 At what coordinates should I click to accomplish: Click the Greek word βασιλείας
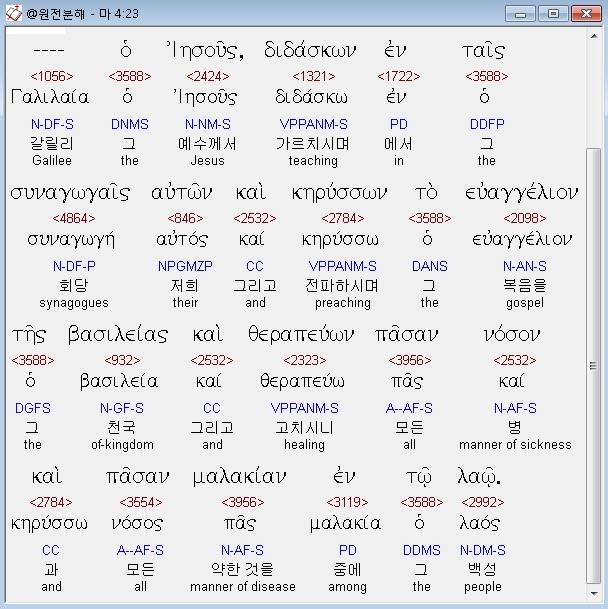118,335
